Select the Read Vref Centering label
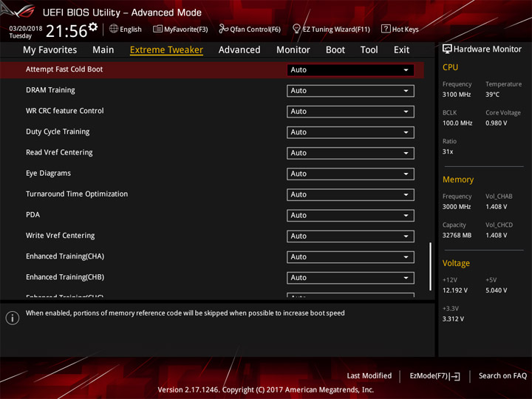Image resolution: width=532 pixels, height=399 pixels. pos(59,152)
